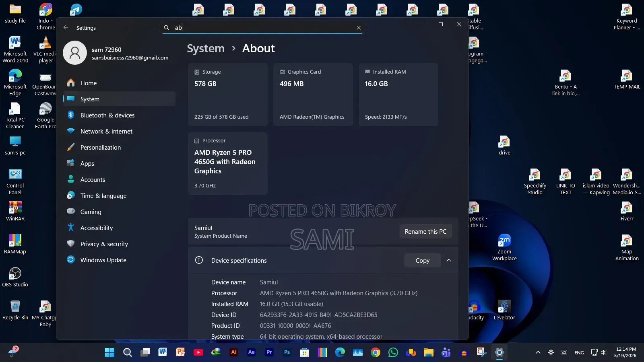Viewport: 644px width, 362px height.
Task: Open Microsoft Store from taskbar
Action: (x=304, y=352)
